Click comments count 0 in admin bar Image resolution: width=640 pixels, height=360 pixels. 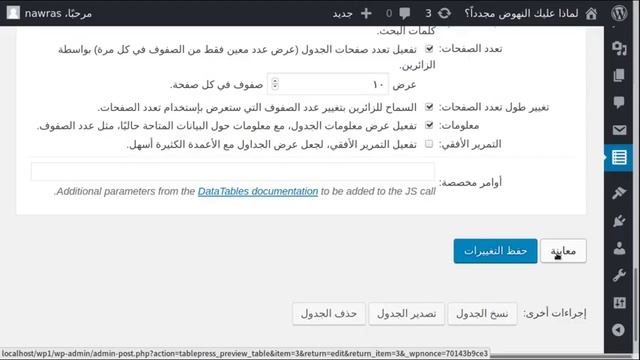pyautogui.click(x=389, y=13)
